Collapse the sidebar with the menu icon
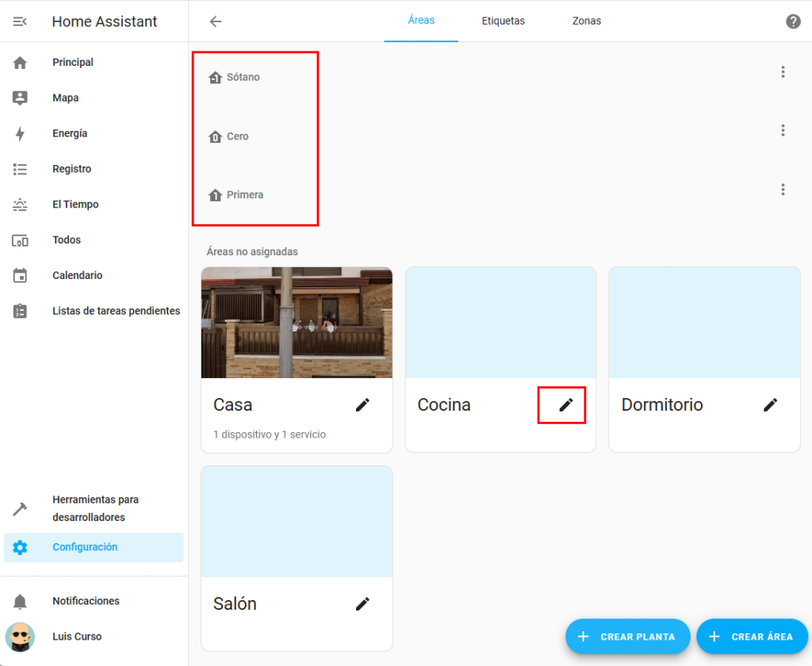This screenshot has height=666, width=812. pyautogui.click(x=20, y=21)
